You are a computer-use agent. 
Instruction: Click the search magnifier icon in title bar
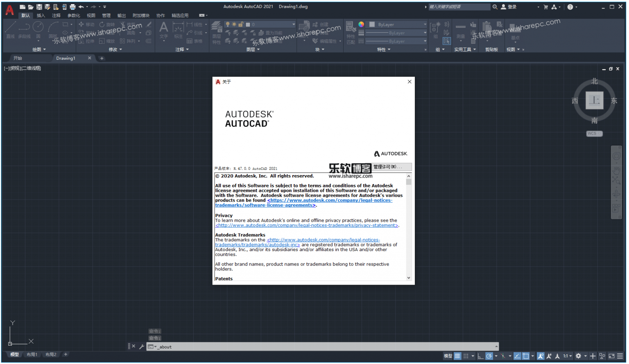pyautogui.click(x=495, y=7)
